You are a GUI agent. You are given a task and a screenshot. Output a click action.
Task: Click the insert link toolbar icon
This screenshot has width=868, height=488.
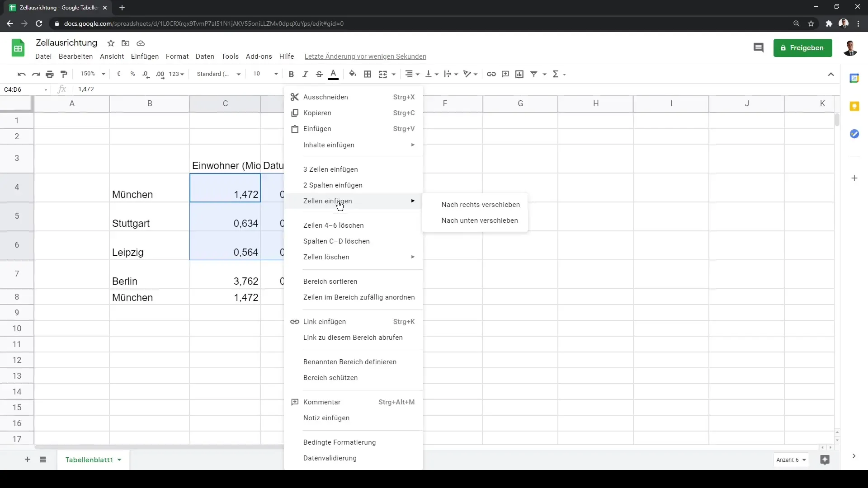[491, 74]
